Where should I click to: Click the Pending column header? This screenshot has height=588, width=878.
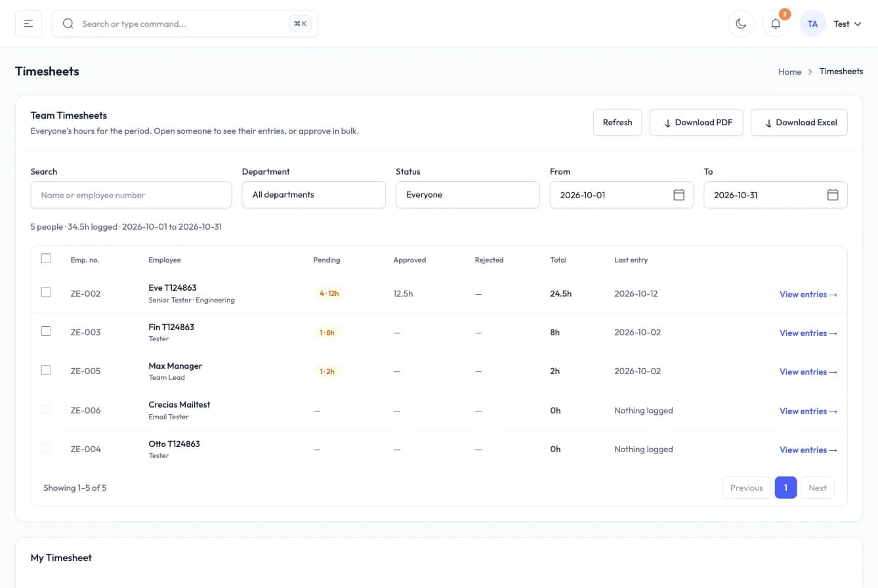pos(327,260)
